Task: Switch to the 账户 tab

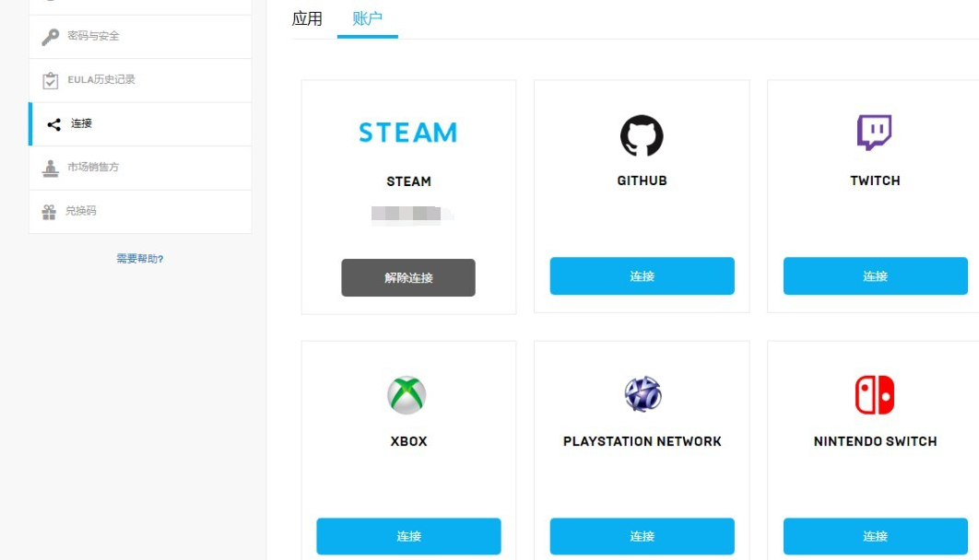Action: pos(367,17)
